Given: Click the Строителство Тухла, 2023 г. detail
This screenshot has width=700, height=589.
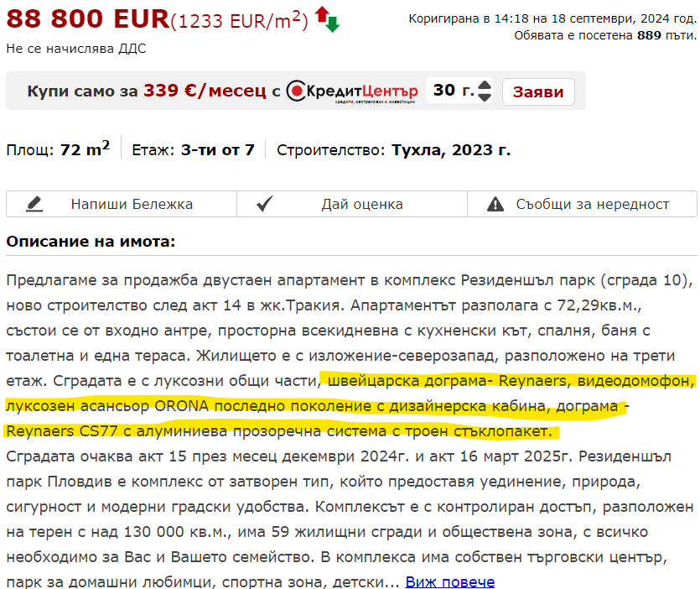Looking at the screenshot, I should click(393, 150).
